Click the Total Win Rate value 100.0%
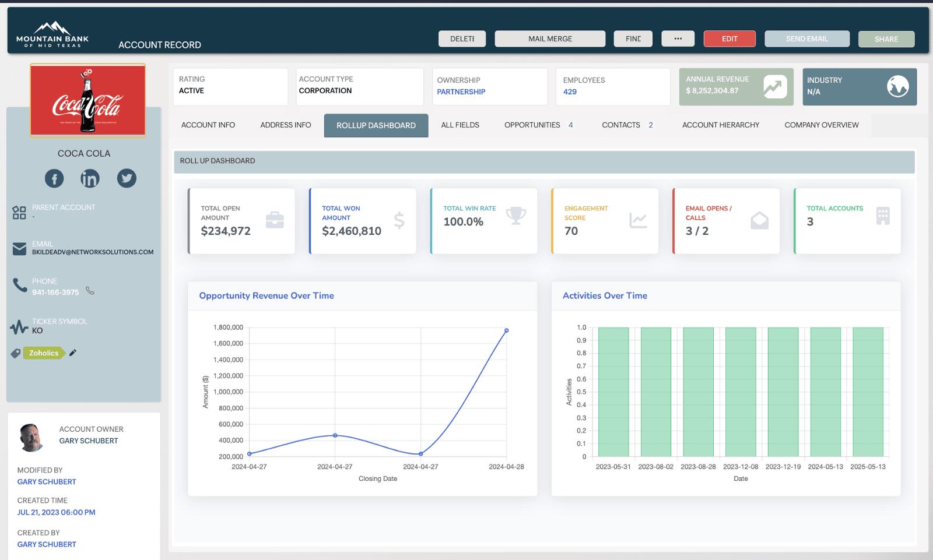Screen dimensions: 933x560 pyautogui.click(x=463, y=221)
